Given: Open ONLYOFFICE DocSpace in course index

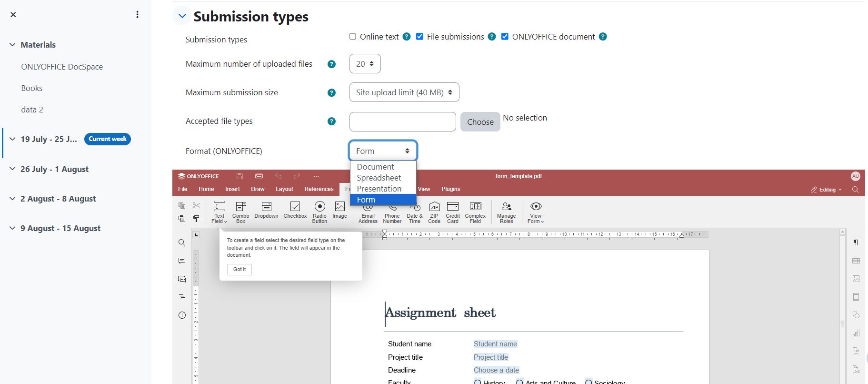Looking at the screenshot, I should click(62, 67).
